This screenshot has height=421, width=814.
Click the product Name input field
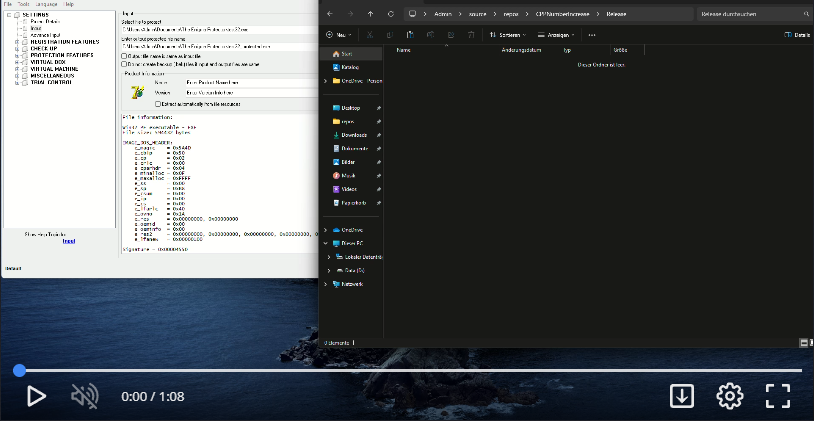pos(251,82)
